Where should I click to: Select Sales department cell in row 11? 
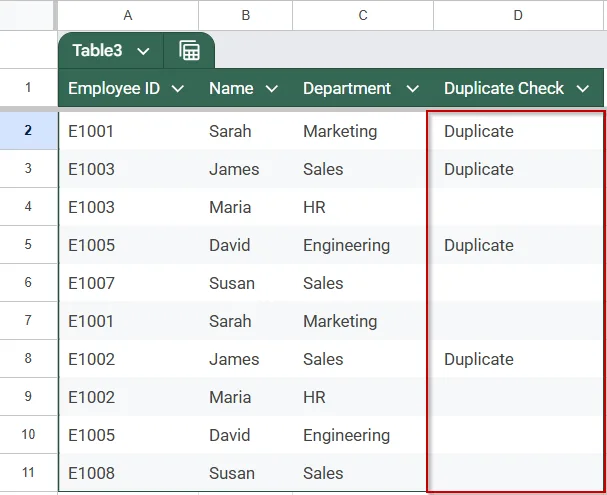pos(363,473)
